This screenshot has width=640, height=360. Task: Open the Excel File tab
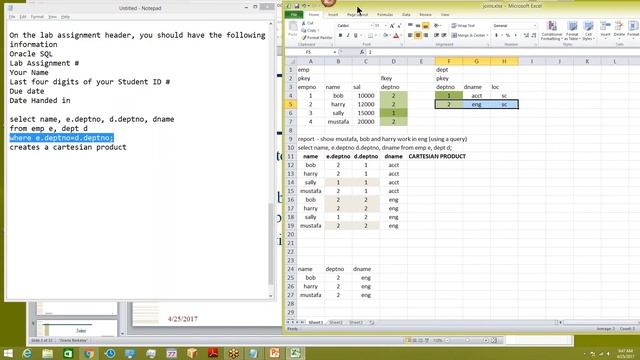(x=294, y=15)
